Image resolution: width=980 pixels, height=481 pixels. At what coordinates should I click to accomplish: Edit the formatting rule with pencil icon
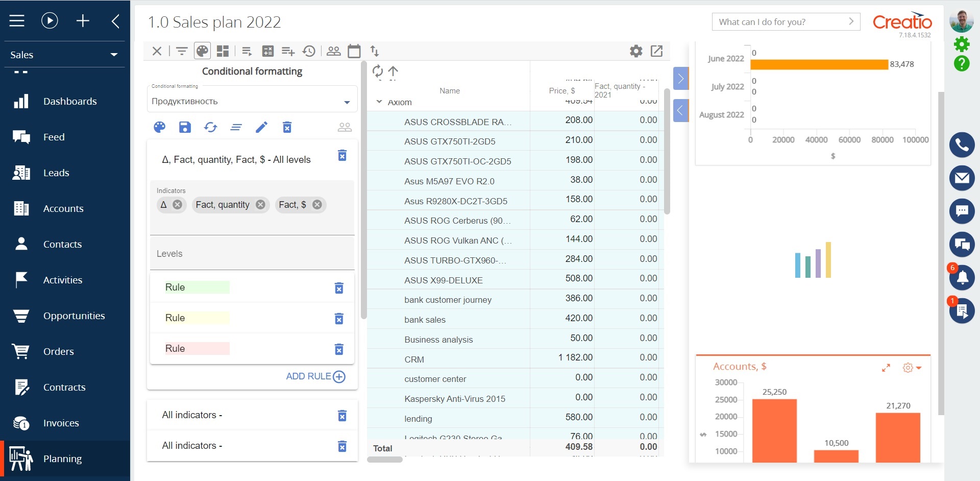pyautogui.click(x=262, y=127)
